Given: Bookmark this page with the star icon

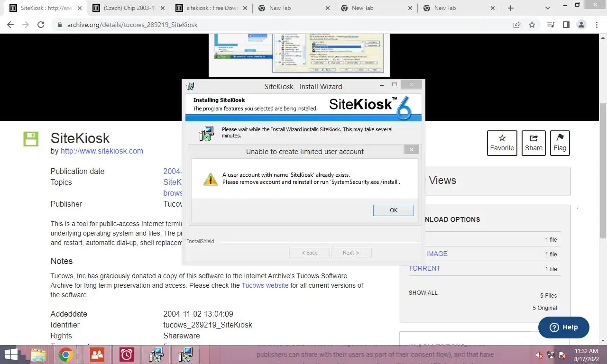Looking at the screenshot, I should [x=532, y=25].
